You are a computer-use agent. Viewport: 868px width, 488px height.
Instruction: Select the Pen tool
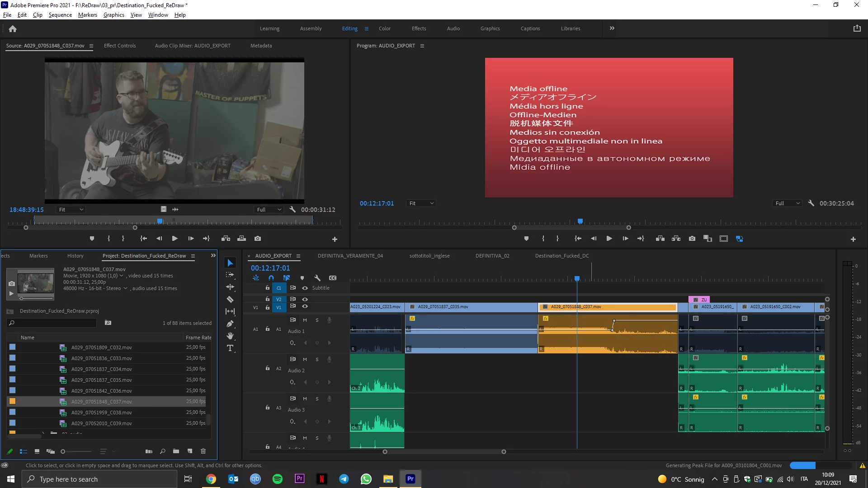pos(230,324)
